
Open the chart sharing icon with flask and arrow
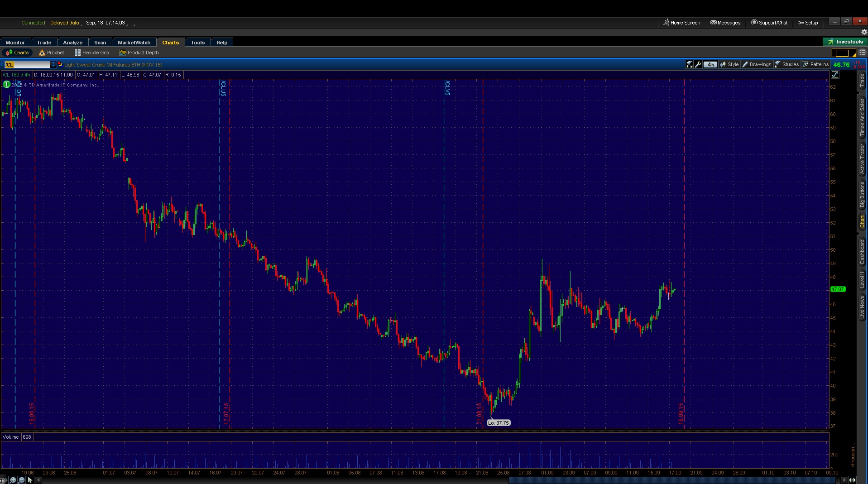pos(690,65)
